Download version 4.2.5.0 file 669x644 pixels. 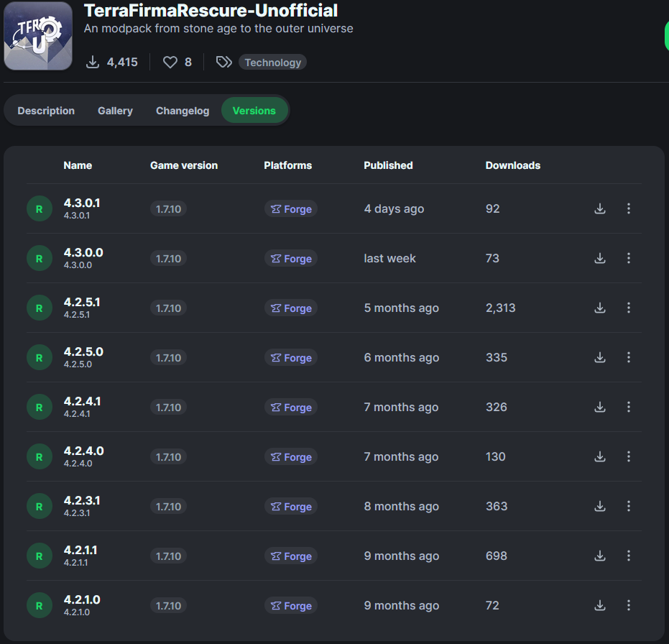(x=600, y=357)
